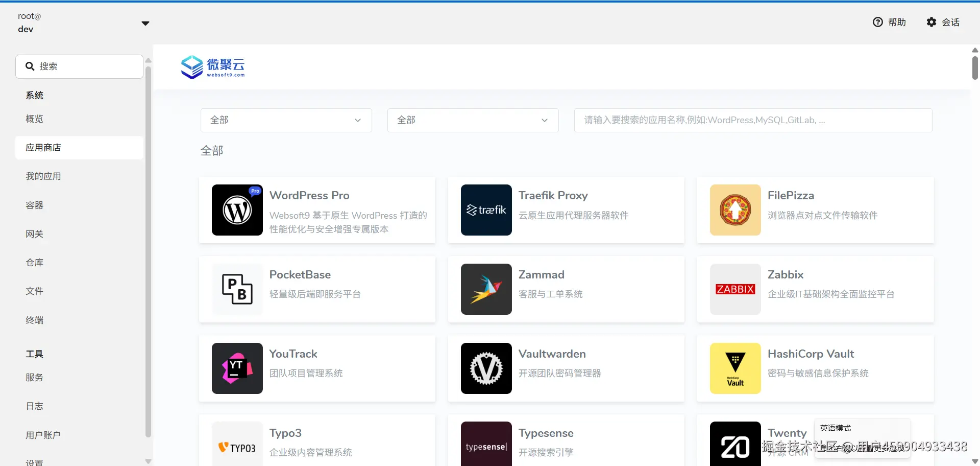Click the main page scrollbar thumb
This screenshot has width=980, height=466.
(975, 68)
